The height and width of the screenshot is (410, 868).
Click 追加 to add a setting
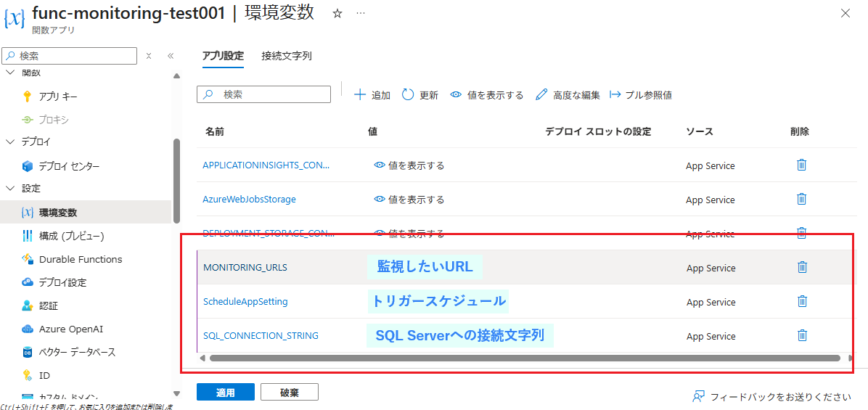[x=372, y=95]
